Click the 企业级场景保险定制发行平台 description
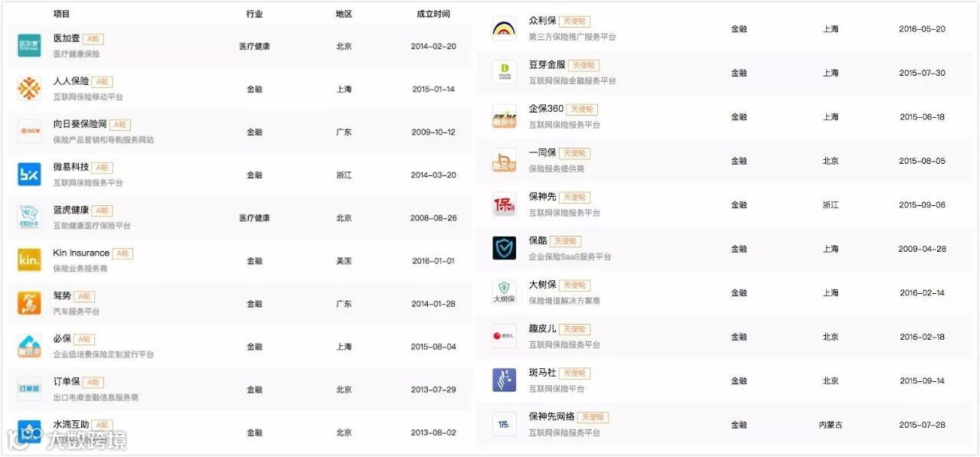This screenshot has height=457, width=980. (103, 355)
